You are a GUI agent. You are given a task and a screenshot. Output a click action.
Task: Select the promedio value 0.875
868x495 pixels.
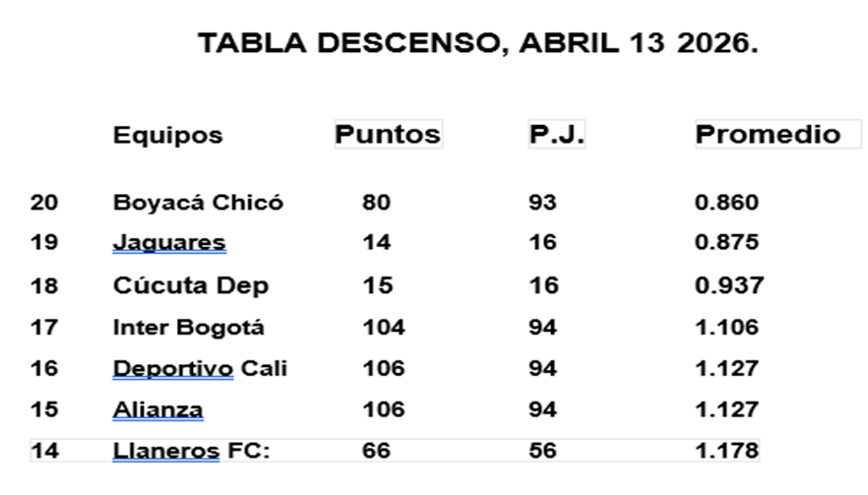[x=726, y=242]
